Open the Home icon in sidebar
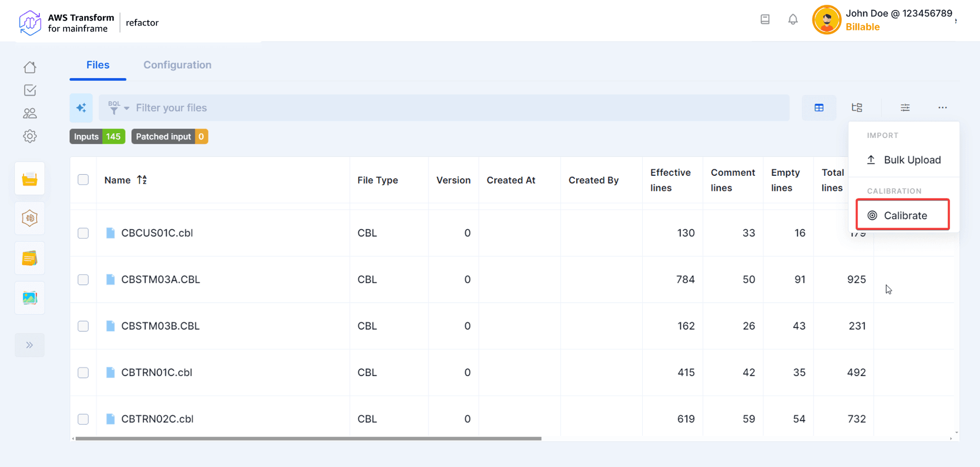This screenshot has width=980, height=467. [30, 67]
